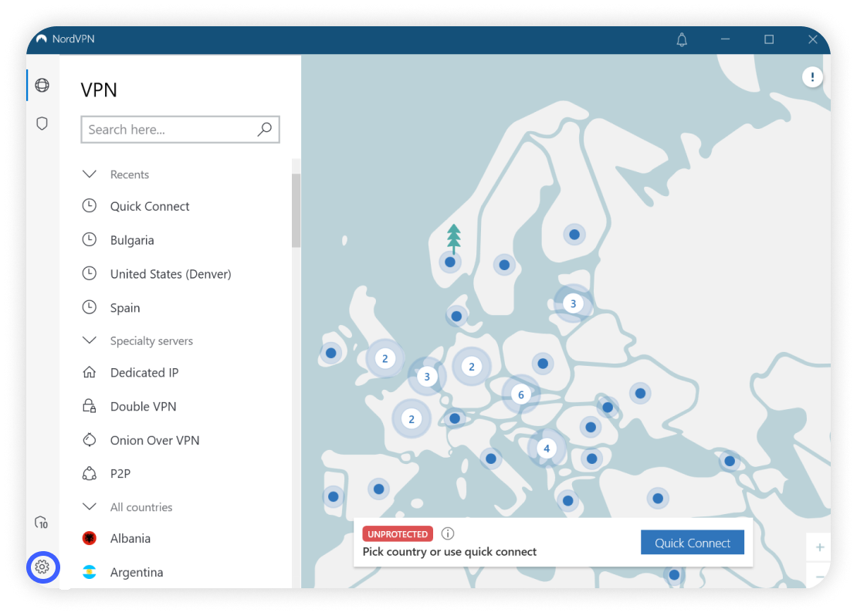Click the server list scrollbar
This screenshot has height=616, width=857.
coord(296,210)
